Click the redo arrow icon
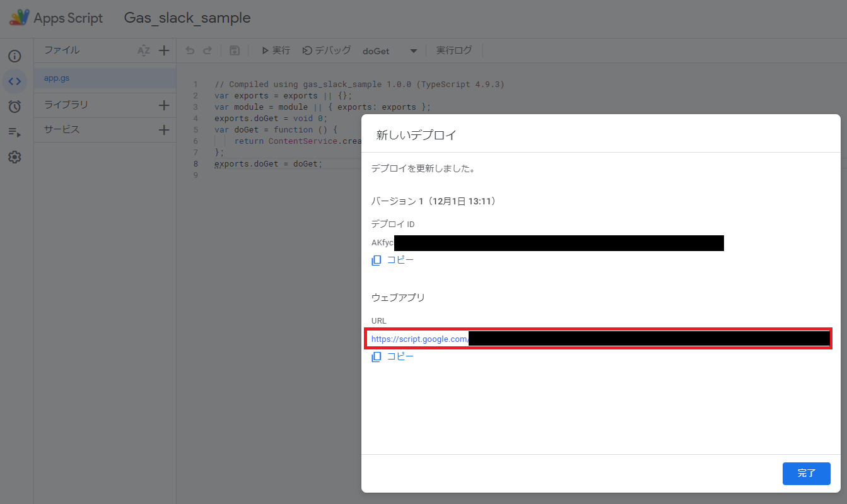The image size is (847, 504). 207,50
